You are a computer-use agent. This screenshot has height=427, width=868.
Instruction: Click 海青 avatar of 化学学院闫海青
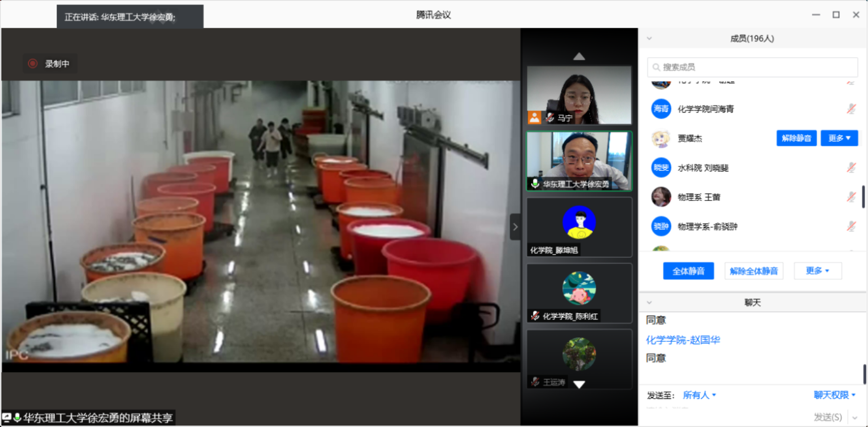[661, 109]
